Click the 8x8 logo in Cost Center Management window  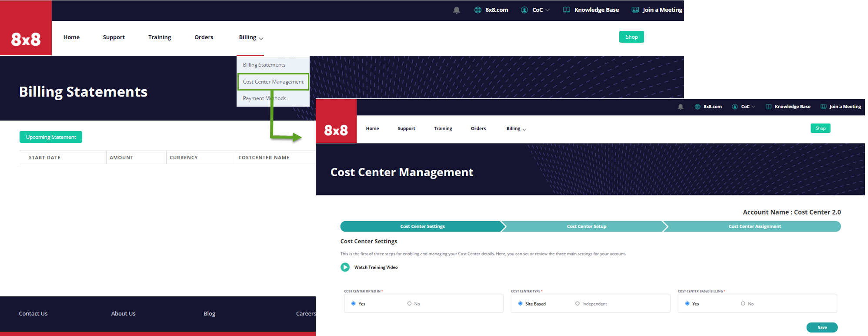point(336,121)
